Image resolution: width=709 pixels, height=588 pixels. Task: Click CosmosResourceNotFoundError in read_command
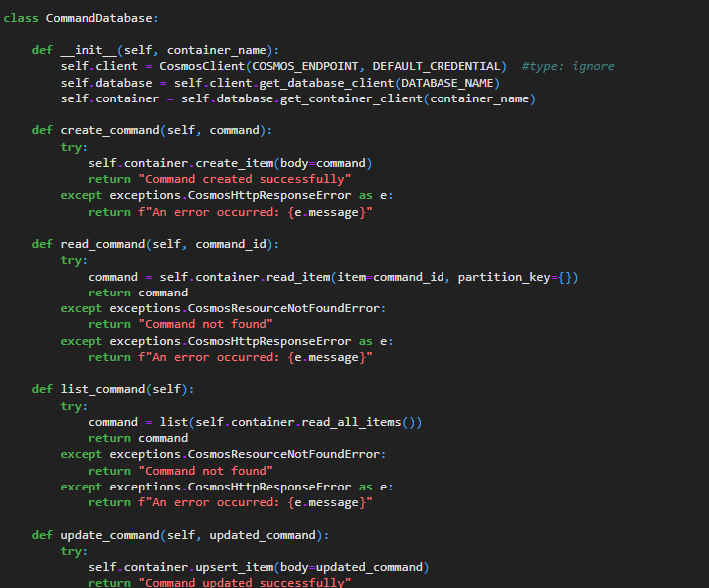283,309
